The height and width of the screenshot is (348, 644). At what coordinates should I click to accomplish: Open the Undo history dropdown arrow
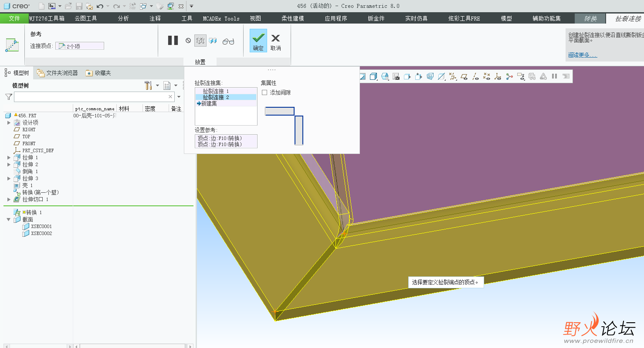[x=108, y=6]
